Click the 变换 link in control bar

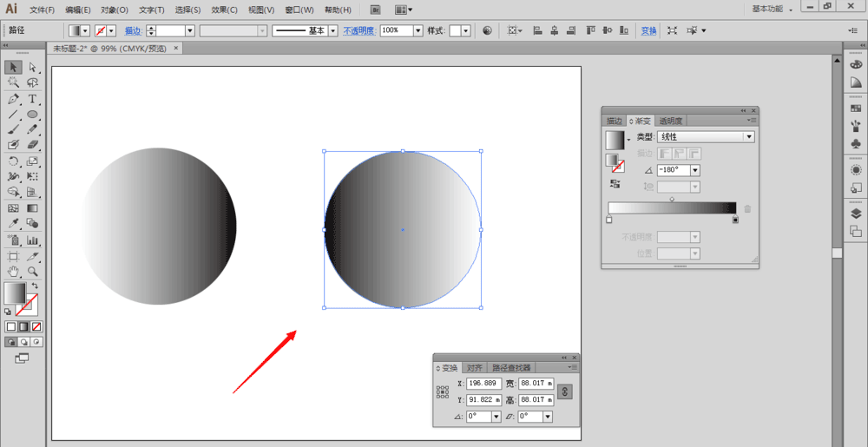tap(648, 30)
